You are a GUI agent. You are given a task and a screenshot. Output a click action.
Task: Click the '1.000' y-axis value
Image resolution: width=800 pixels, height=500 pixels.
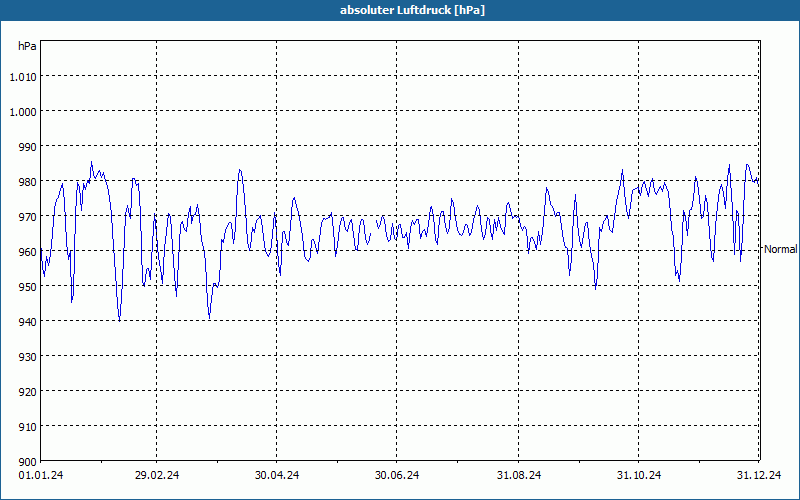23,112
